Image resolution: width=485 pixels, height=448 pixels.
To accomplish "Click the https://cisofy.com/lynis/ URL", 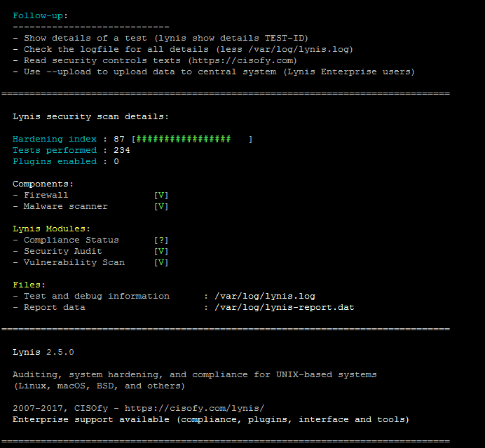I will point(195,409).
